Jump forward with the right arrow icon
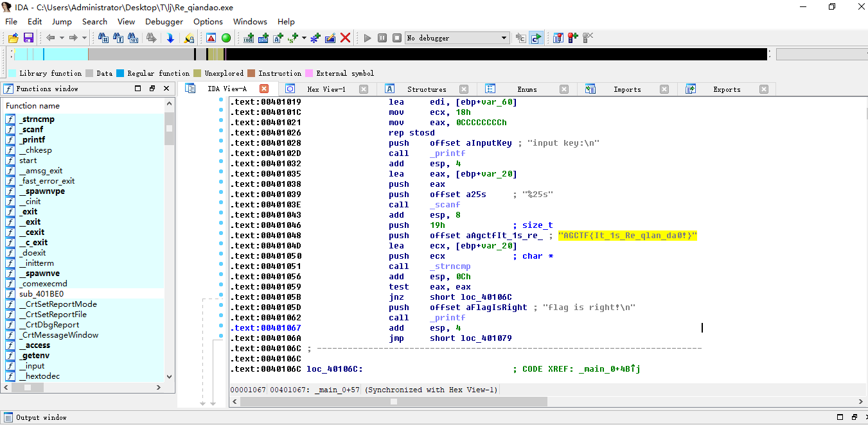Image resolution: width=868 pixels, height=425 pixels. (x=73, y=38)
